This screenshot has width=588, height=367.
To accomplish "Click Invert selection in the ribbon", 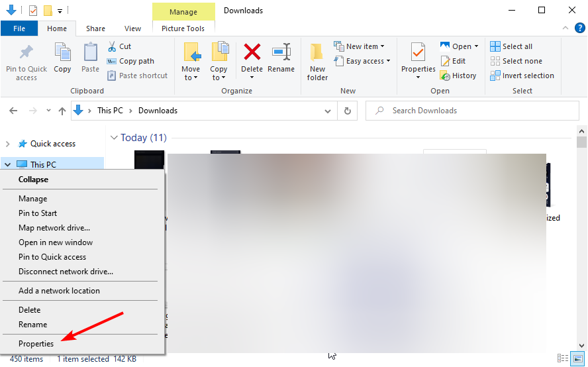I will (522, 76).
